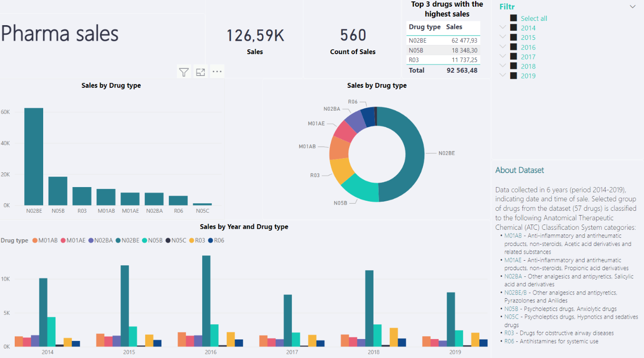Screen dimensions: 644x358
Task: Enable the 2015 filter checkbox
Action: click(513, 37)
